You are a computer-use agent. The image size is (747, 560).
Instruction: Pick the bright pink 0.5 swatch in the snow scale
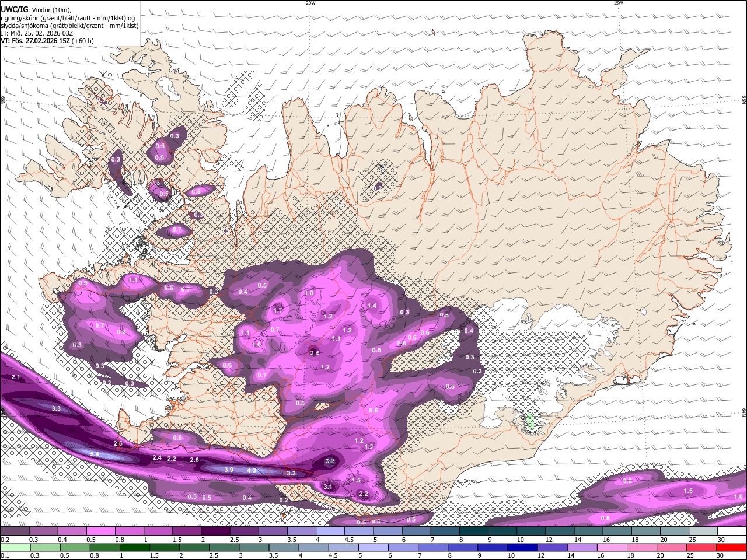(100, 531)
